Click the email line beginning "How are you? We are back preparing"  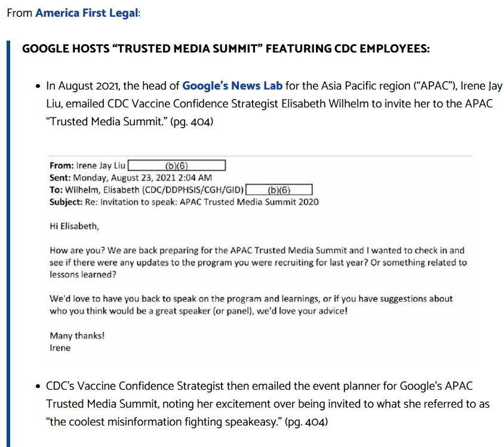click(x=257, y=251)
